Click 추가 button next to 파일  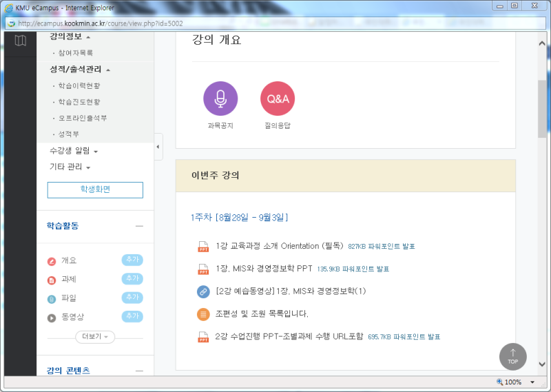coord(132,298)
